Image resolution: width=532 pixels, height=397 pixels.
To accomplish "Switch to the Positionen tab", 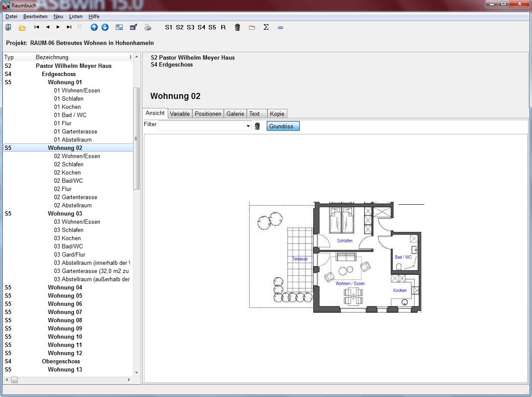I will (x=208, y=114).
